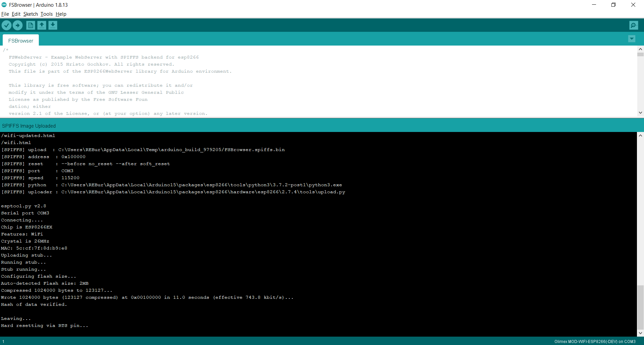This screenshot has width=644, height=345.
Task: Click console scrollbar down arrow
Action: coord(640,333)
